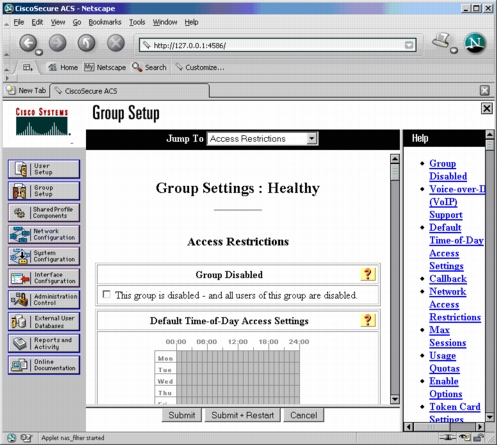This screenshot has width=499, height=447.
Task: Close the current browser tab
Action: (485, 90)
